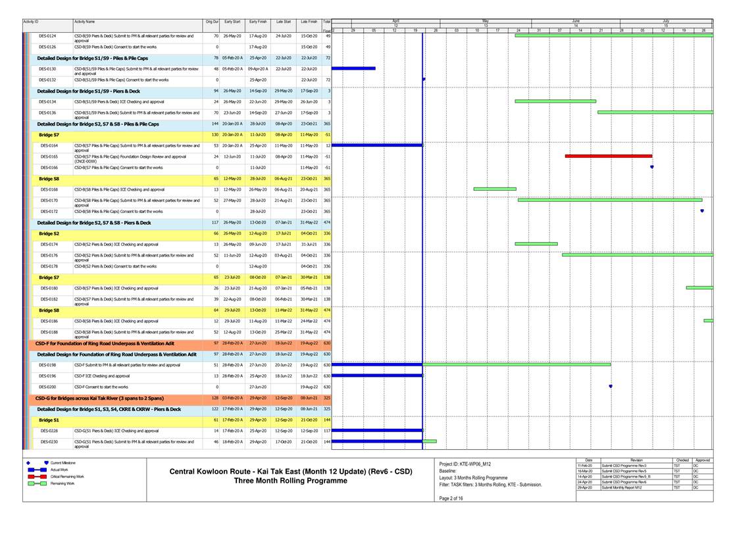
Task: Select the May month in timescale header
Action: coord(486,21)
